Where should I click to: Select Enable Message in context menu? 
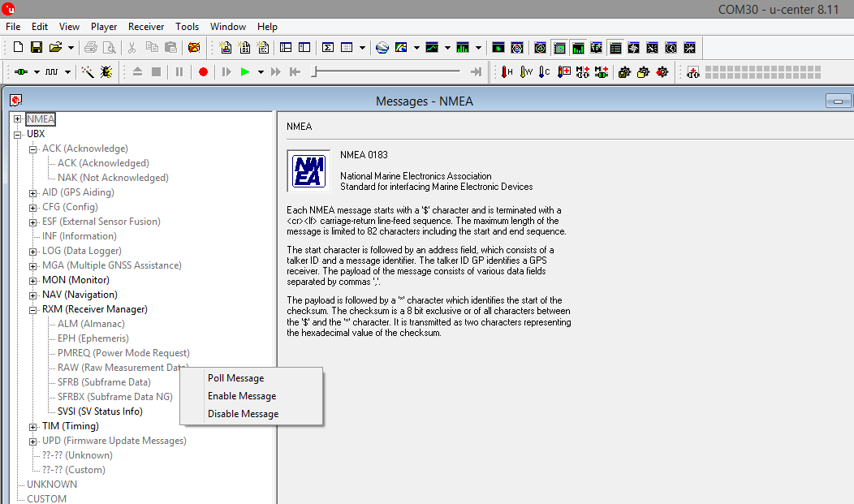(x=242, y=396)
